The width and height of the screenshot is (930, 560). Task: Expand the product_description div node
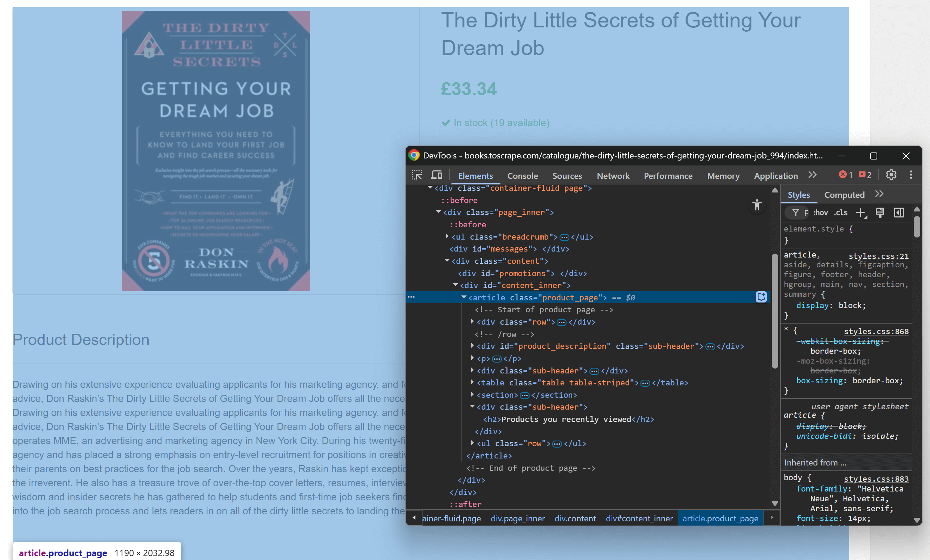(x=472, y=345)
